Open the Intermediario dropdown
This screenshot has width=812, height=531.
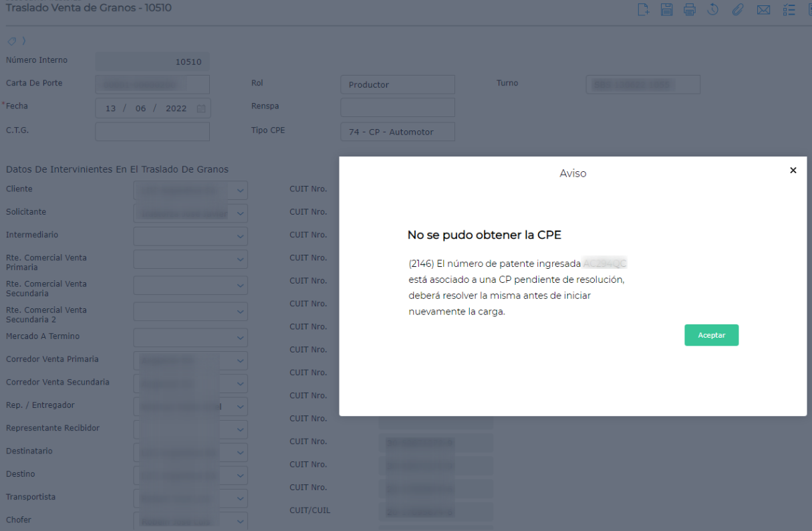pyautogui.click(x=240, y=237)
